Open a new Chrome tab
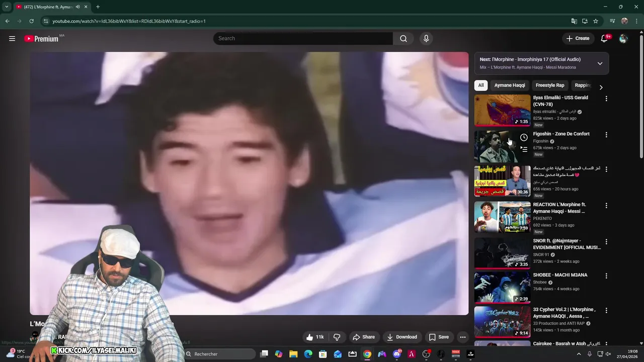This screenshot has height=362, width=644. tap(98, 7)
